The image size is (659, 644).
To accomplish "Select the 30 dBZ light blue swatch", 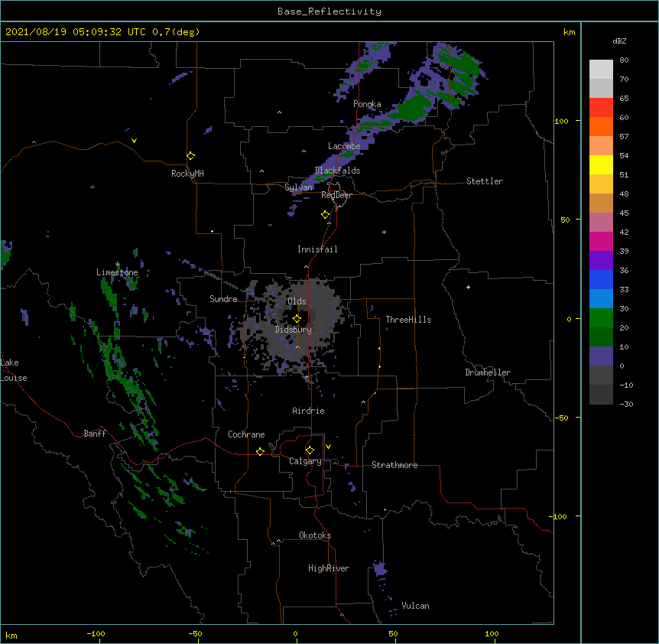I will 601,299.
